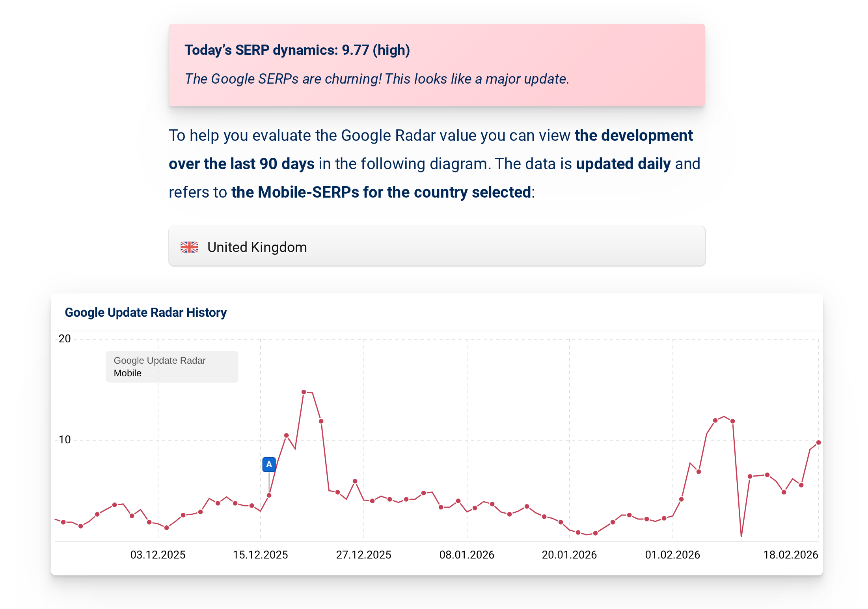
Task: Click the 18.02.2026 x-axis date label
Action: tap(790, 555)
